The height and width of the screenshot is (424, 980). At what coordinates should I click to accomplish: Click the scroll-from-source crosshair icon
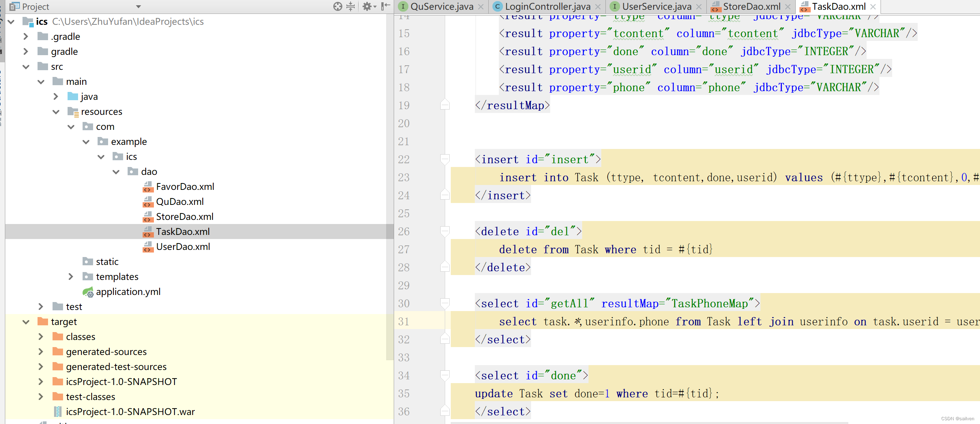point(337,6)
